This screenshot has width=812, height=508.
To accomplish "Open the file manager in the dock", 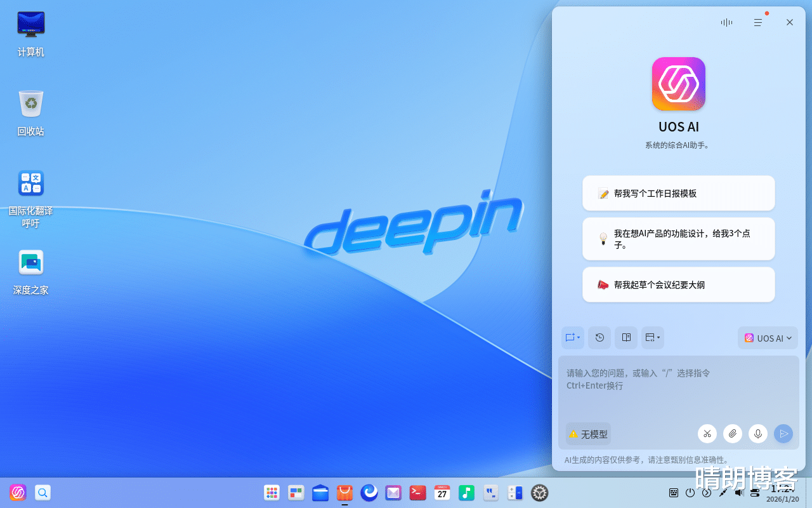I will click(320, 492).
